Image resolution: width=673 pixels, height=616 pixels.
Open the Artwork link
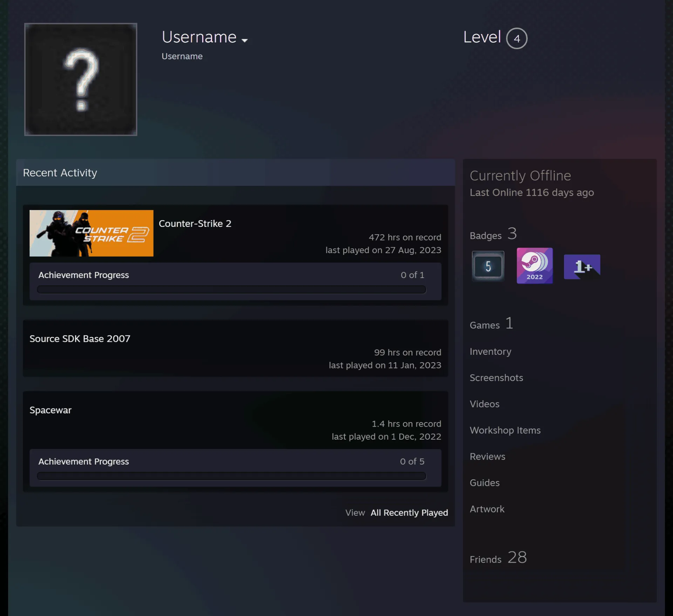487,509
